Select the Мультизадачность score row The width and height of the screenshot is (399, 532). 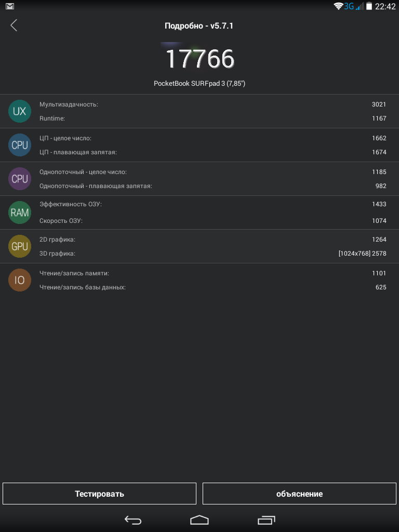point(213,104)
